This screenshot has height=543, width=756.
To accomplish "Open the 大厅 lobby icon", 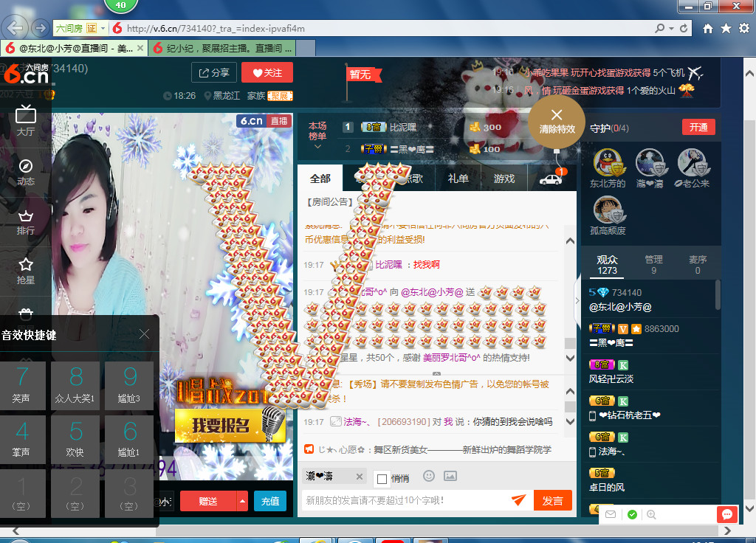I will 26,120.
